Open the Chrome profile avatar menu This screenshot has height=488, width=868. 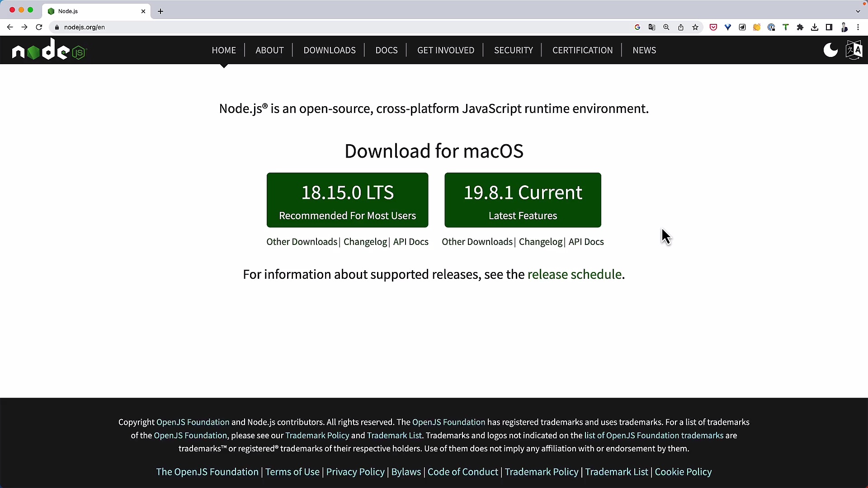[x=844, y=28]
